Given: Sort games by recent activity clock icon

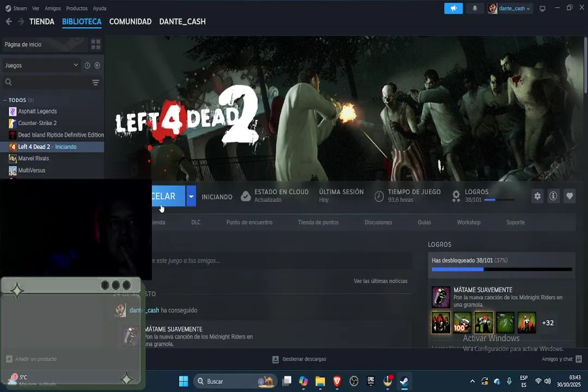Looking at the screenshot, I should (87, 65).
